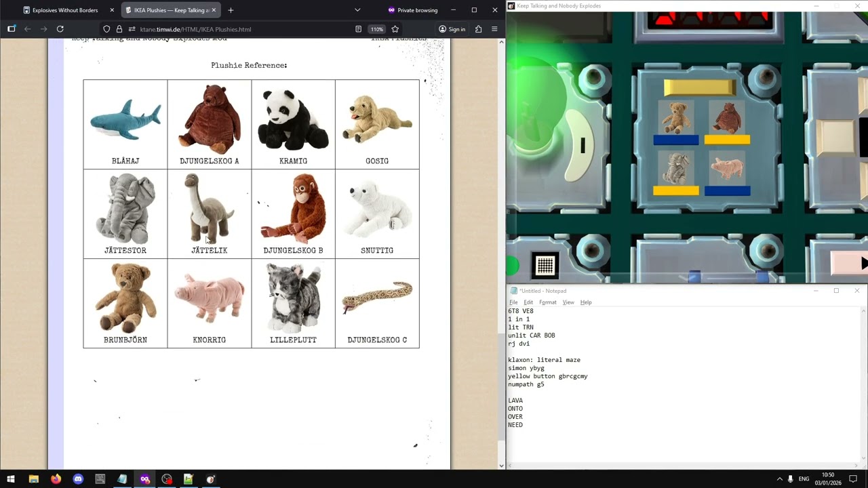
Task: Click the KNORRIG label text
Action: click(210, 340)
